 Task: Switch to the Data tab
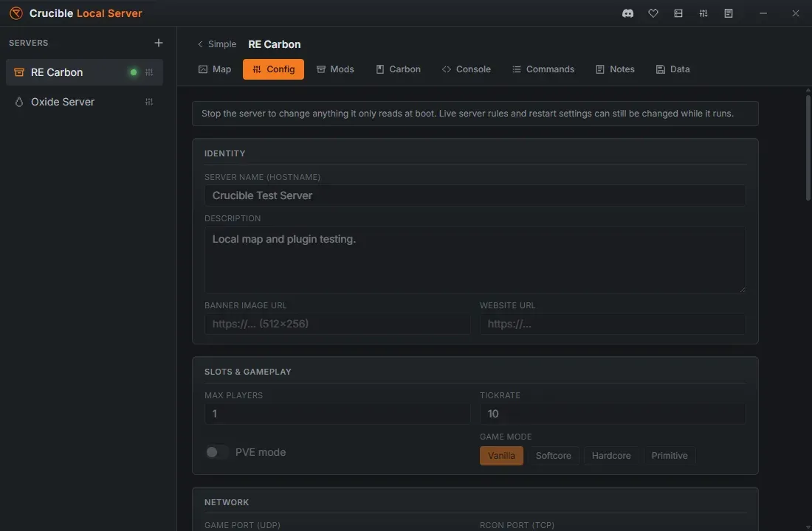coord(672,69)
